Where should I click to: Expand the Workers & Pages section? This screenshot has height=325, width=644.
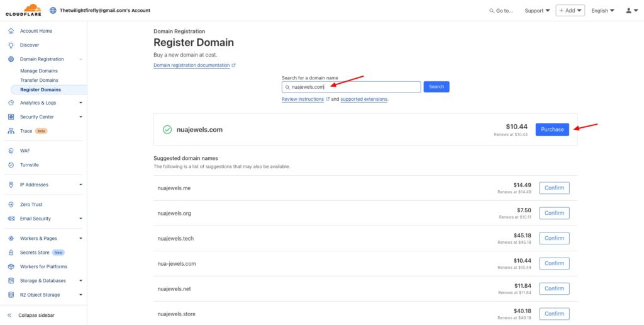81,238
